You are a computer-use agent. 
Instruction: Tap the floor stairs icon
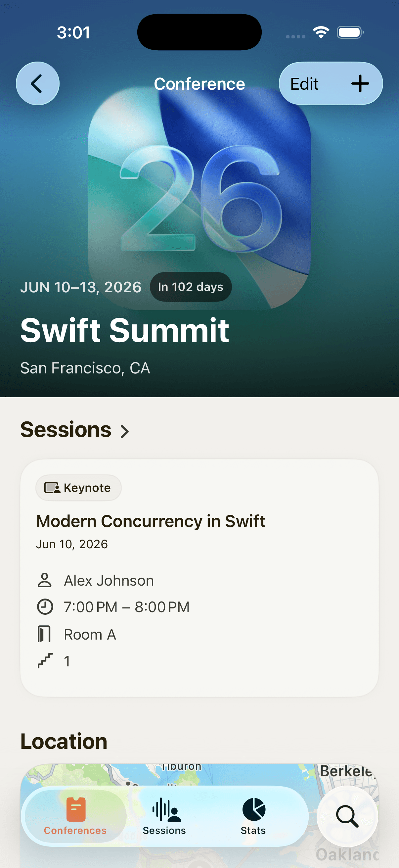point(44,660)
